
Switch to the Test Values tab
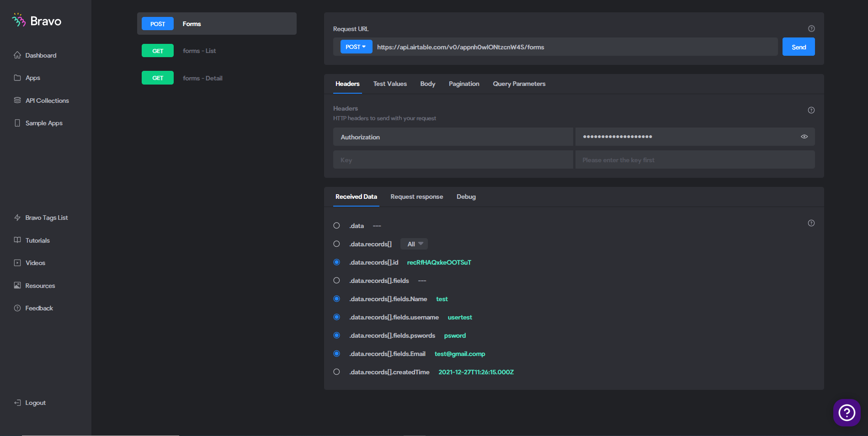[x=390, y=84]
